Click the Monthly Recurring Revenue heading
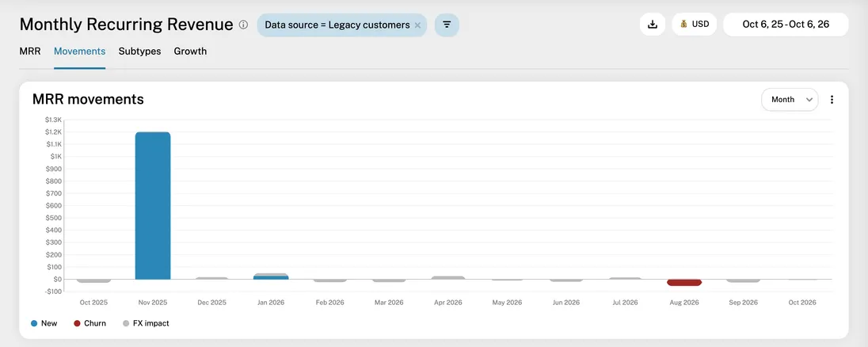 click(x=126, y=25)
